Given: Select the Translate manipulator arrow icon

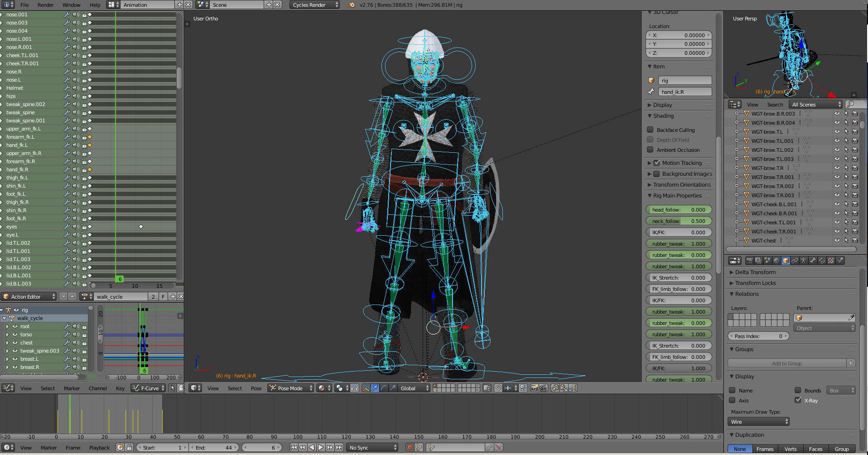Looking at the screenshot, I should pos(375,388).
